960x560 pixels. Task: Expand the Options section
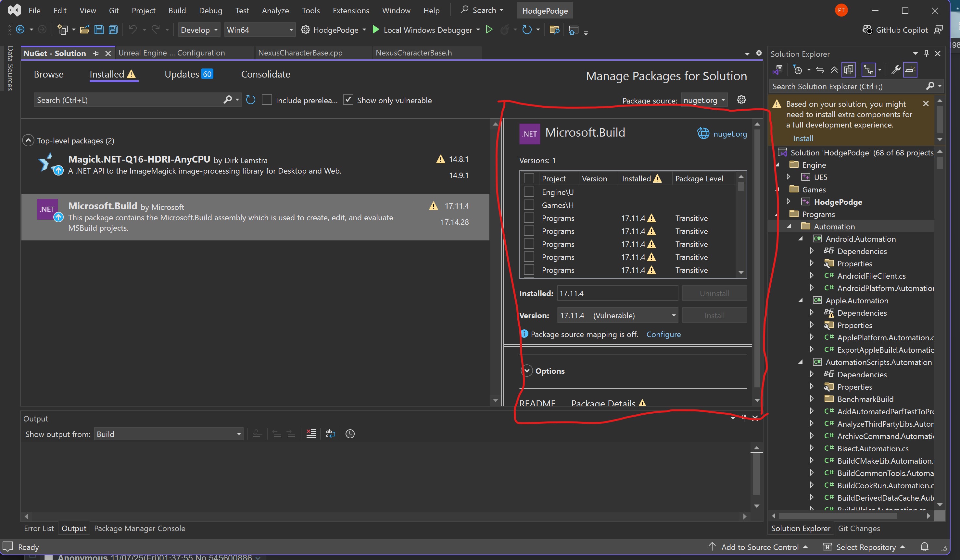527,371
